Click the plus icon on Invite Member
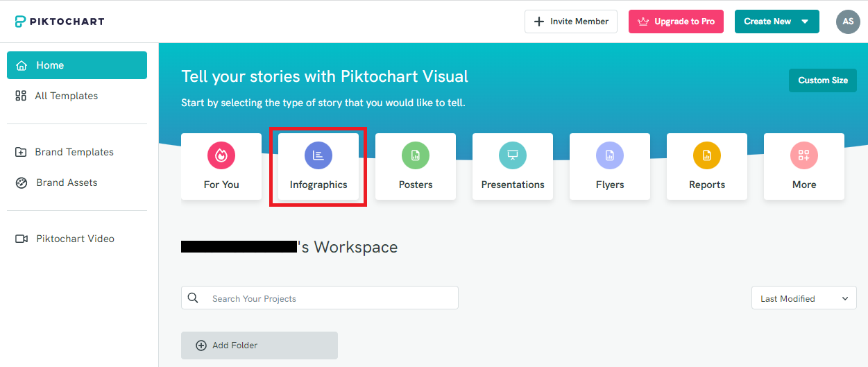The image size is (868, 367). tap(539, 22)
